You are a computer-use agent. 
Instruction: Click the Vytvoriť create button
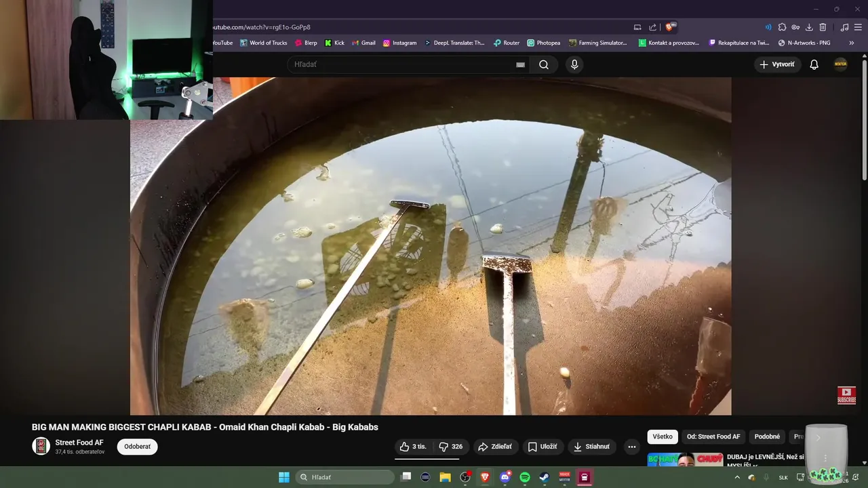778,64
